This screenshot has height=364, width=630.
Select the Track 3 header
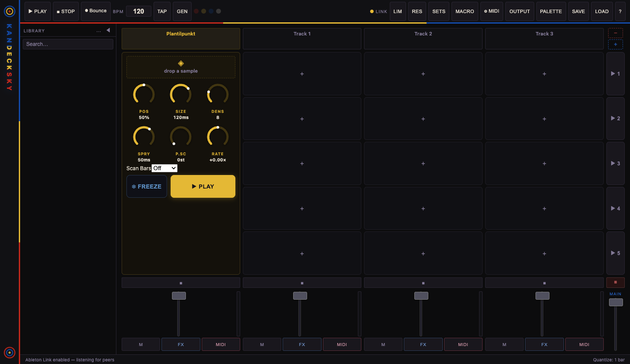click(544, 38)
